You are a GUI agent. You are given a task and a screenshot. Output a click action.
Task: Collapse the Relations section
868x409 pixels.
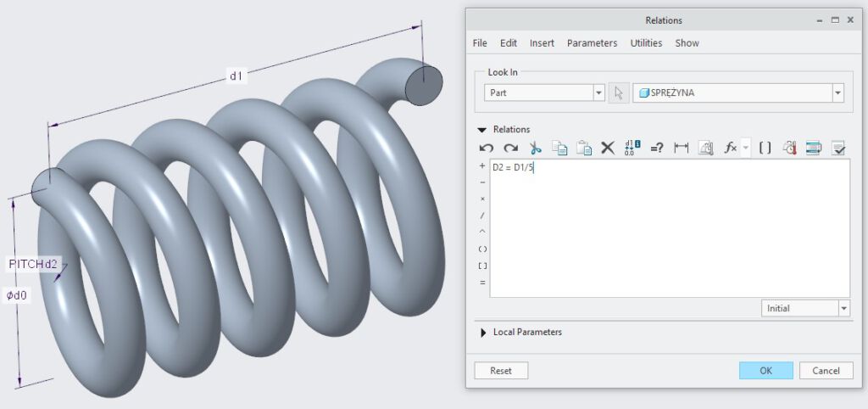tap(482, 130)
